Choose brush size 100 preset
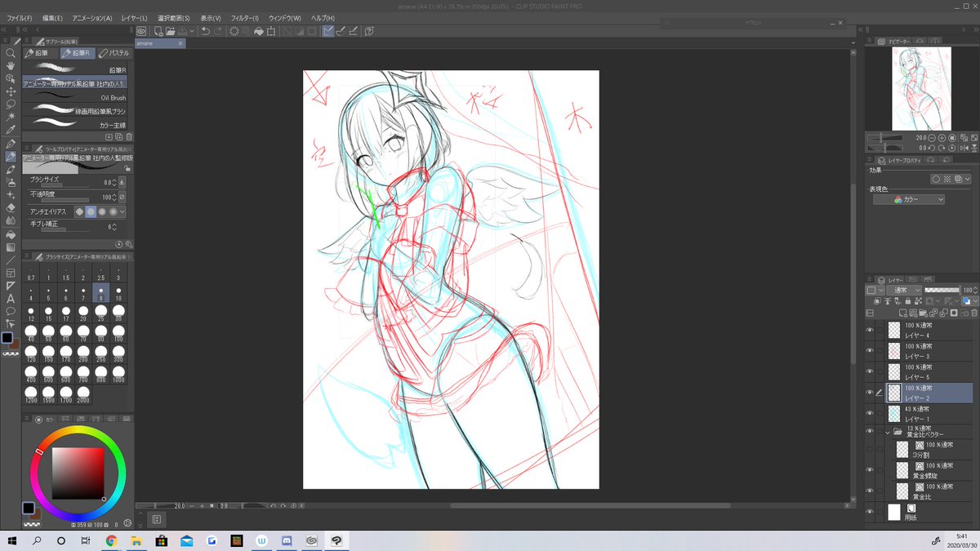 118,335
